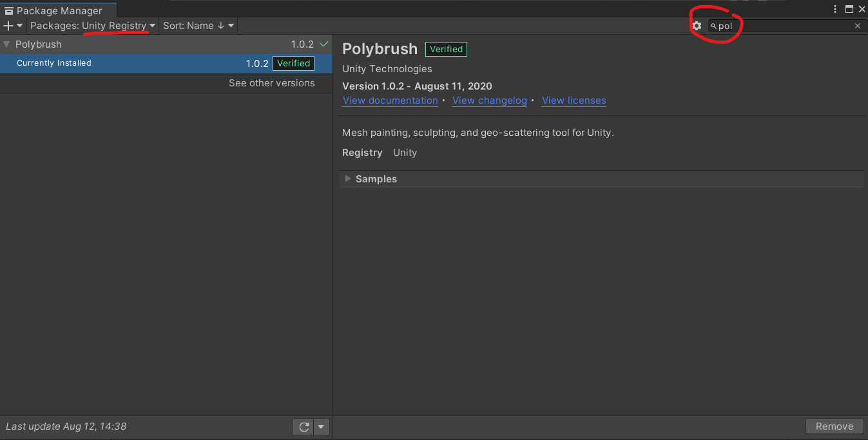868x440 pixels.
Task: Click the green installed checkmark beside Polybrush
Action: pos(324,44)
